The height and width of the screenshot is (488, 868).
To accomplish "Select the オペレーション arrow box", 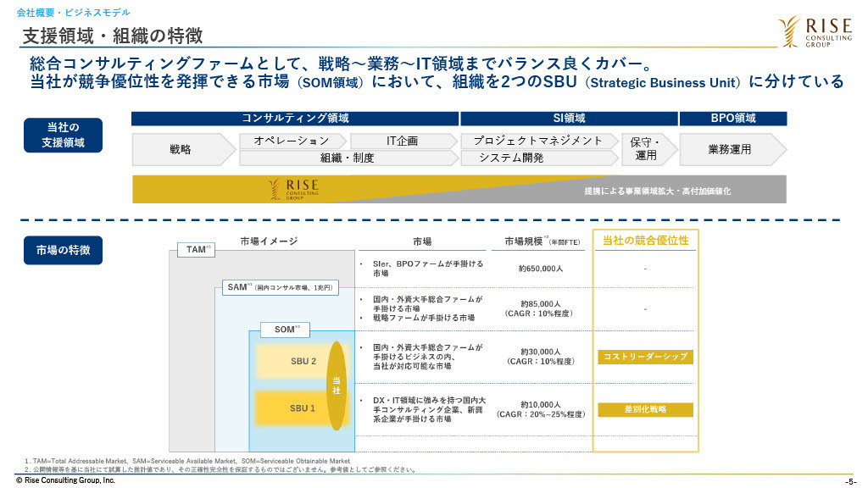I will tap(292, 141).
